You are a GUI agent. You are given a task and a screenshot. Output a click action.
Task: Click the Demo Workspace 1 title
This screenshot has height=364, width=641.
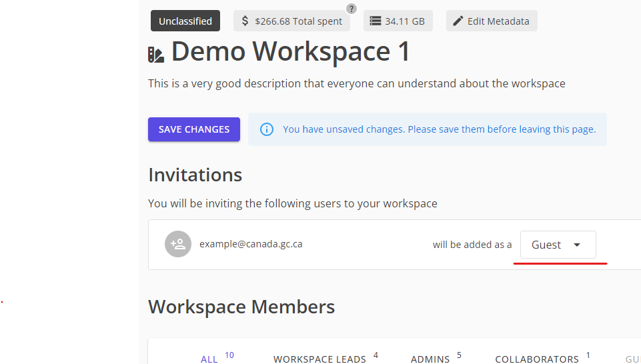(291, 52)
